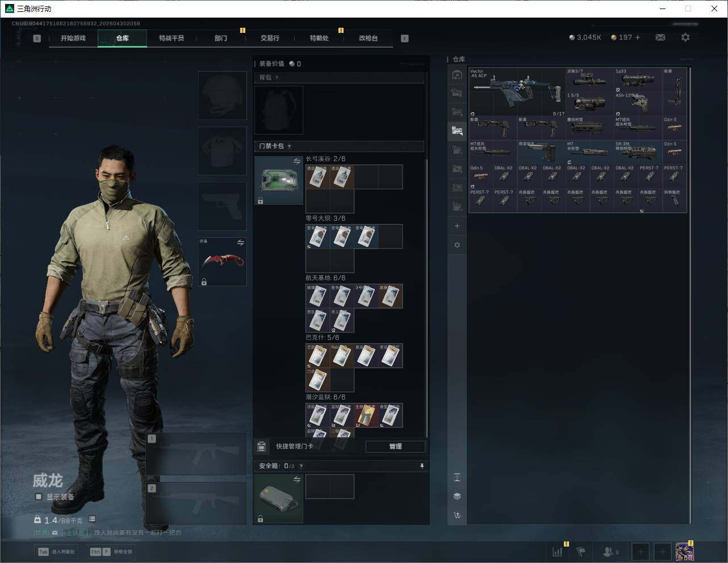Click the player avatar in bottom right corner
The image size is (728, 563).
(x=684, y=552)
